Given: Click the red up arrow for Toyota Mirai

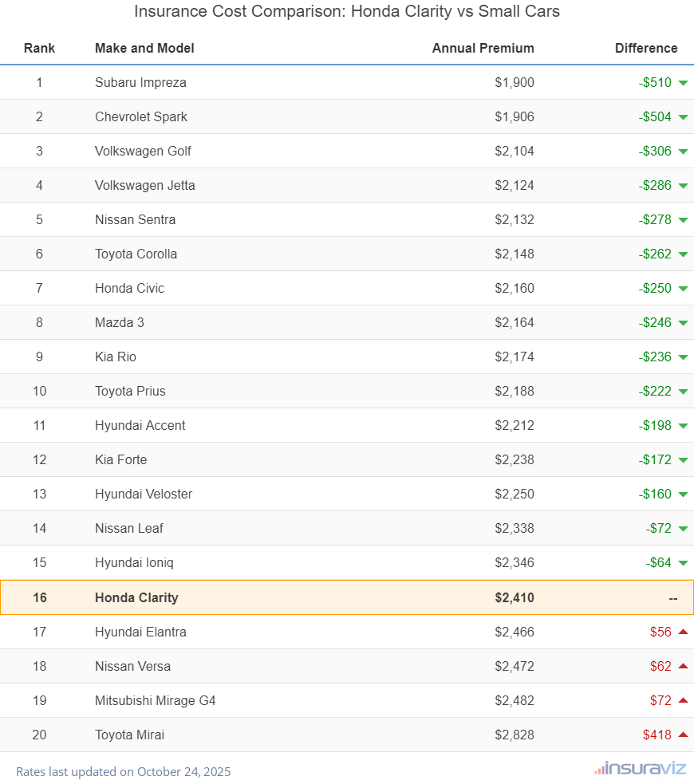Looking at the screenshot, I should 683,735.
